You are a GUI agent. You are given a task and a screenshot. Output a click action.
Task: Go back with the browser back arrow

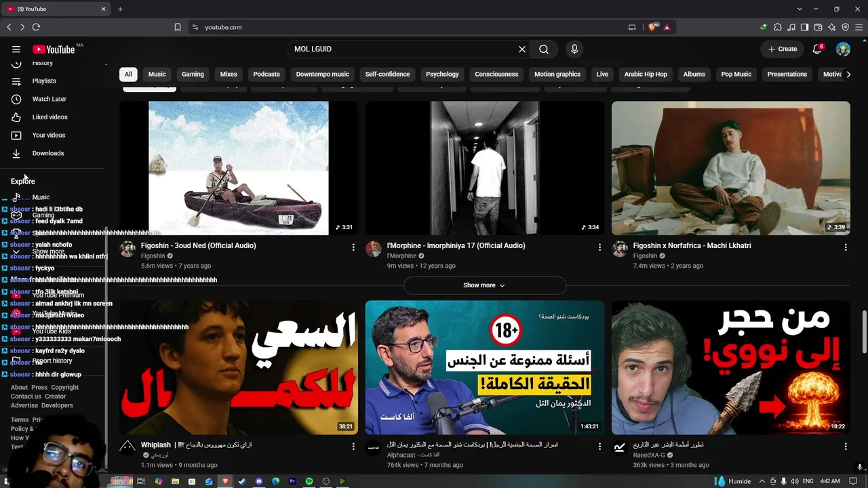coord(9,27)
